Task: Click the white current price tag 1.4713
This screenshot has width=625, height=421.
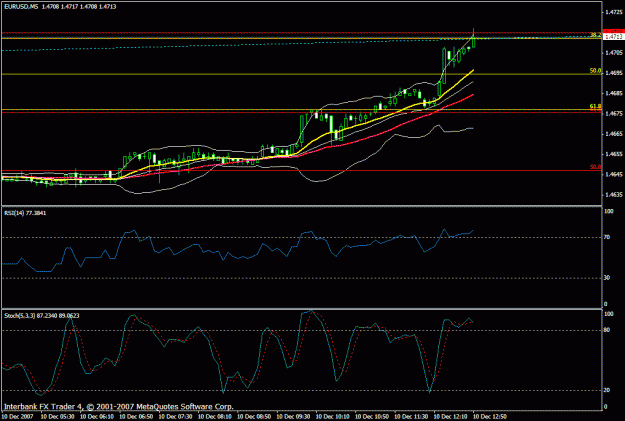Action: coord(614,37)
